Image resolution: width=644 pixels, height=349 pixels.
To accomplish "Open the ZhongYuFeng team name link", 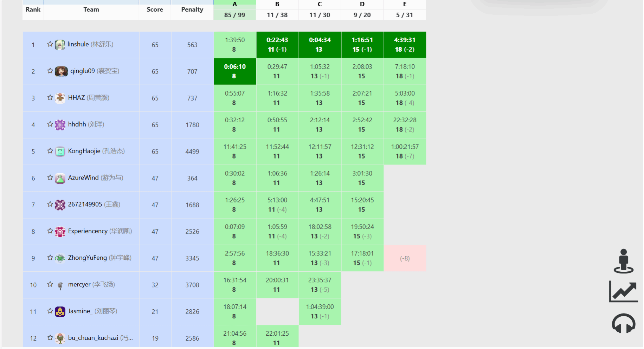I will pyautogui.click(x=87, y=258).
